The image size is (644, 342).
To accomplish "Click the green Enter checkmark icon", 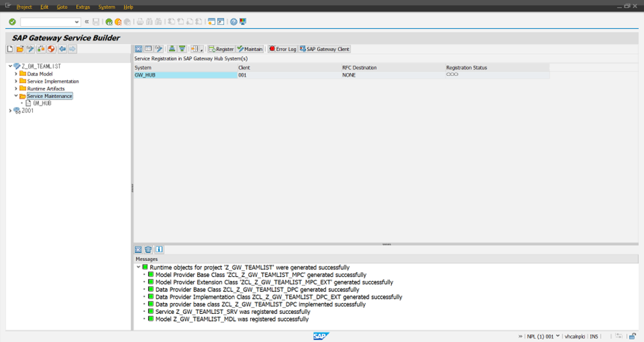I will coord(12,22).
